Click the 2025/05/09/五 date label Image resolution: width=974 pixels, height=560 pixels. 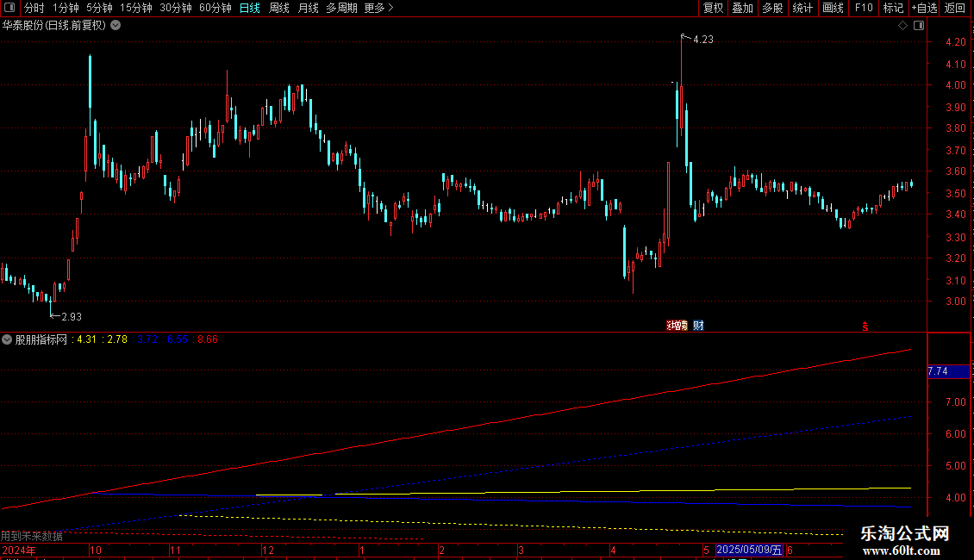(749, 550)
